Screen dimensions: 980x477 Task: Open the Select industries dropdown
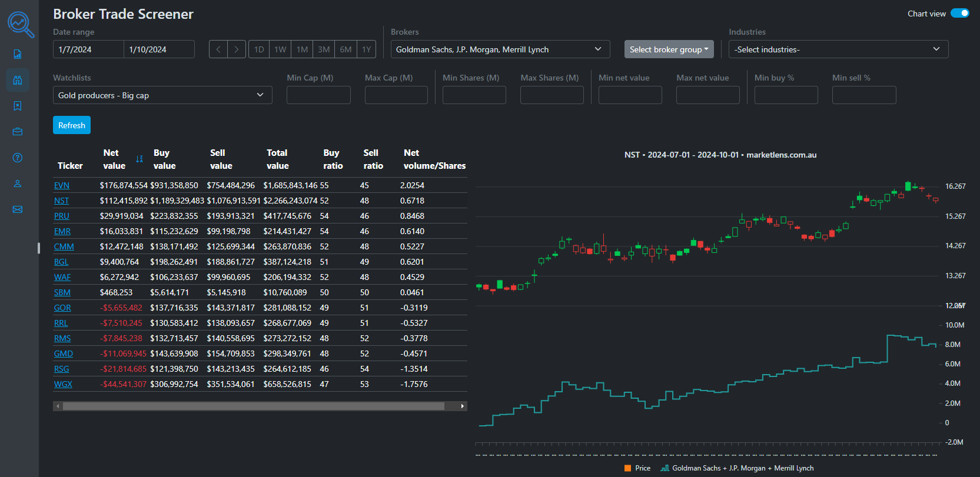click(x=839, y=49)
